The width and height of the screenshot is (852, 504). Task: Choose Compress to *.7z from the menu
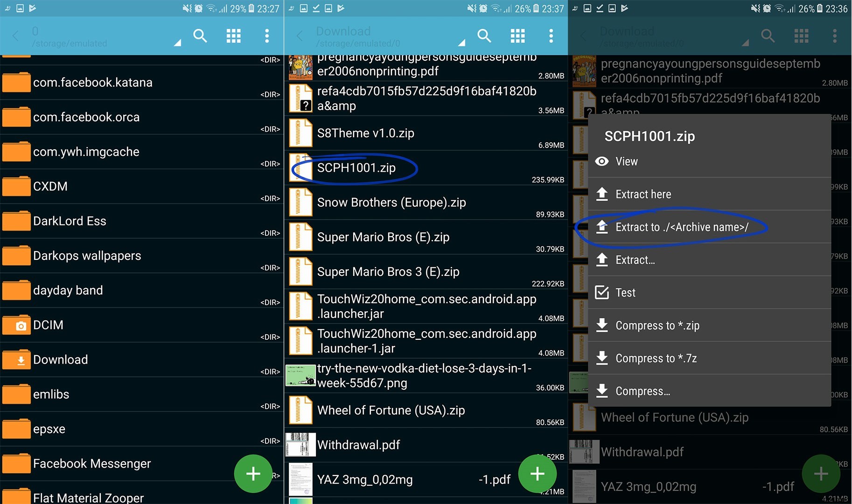(x=656, y=358)
